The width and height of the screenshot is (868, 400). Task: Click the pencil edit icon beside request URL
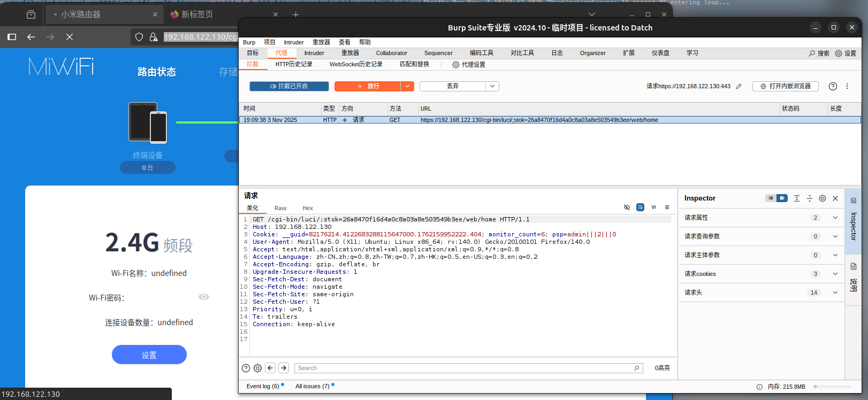click(738, 87)
